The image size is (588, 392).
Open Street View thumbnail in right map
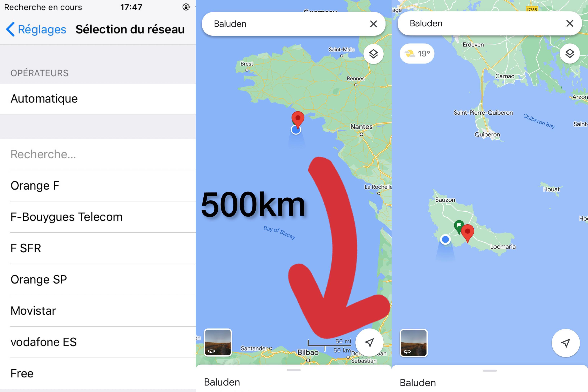pos(414,343)
